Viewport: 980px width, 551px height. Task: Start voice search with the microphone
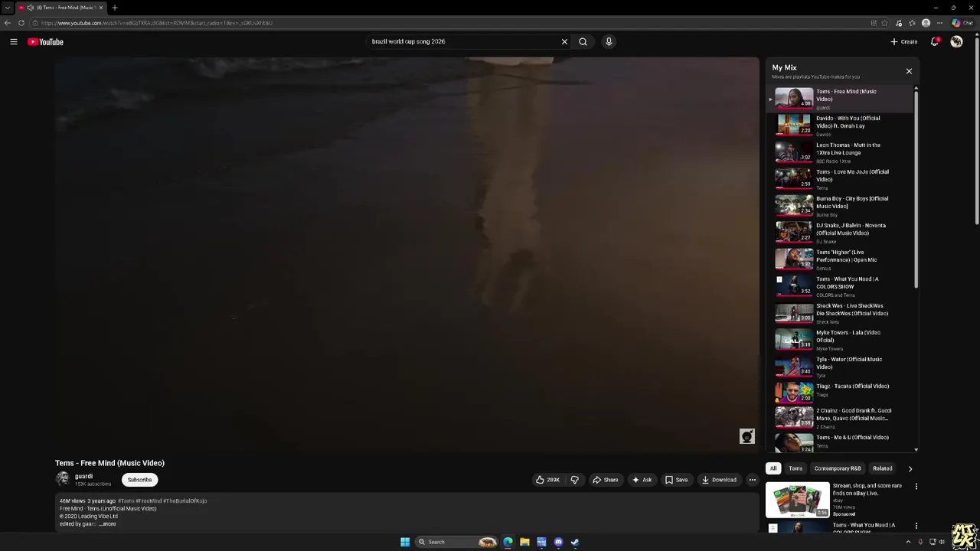coord(609,42)
